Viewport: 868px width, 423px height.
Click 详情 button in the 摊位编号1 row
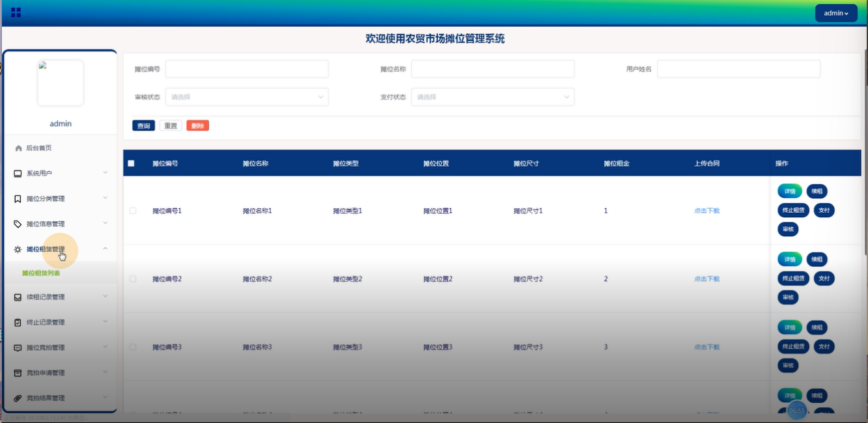790,191
